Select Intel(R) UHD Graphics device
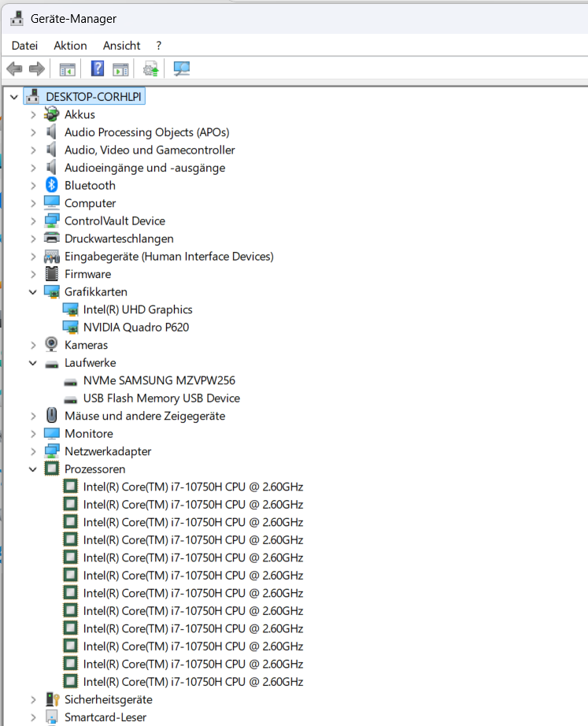The height and width of the screenshot is (726, 588). 138,309
